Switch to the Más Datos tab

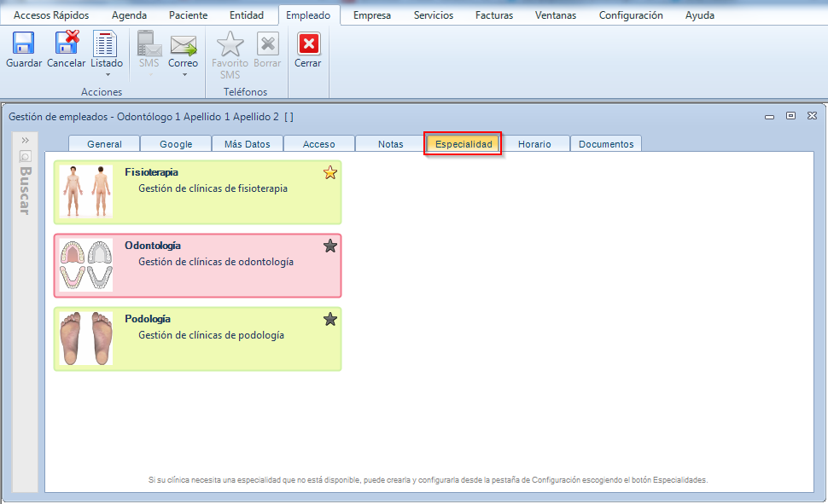coord(247,144)
